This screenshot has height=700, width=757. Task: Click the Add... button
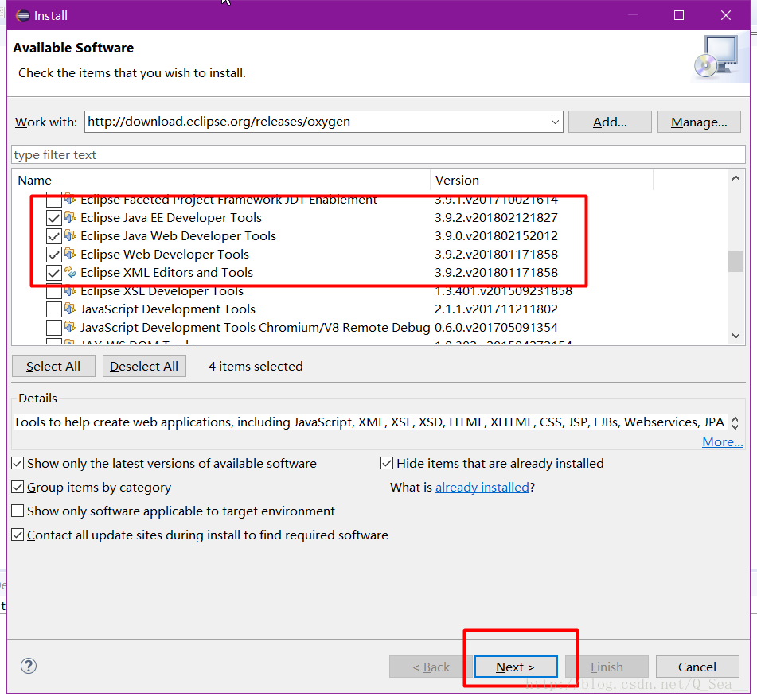click(x=610, y=122)
